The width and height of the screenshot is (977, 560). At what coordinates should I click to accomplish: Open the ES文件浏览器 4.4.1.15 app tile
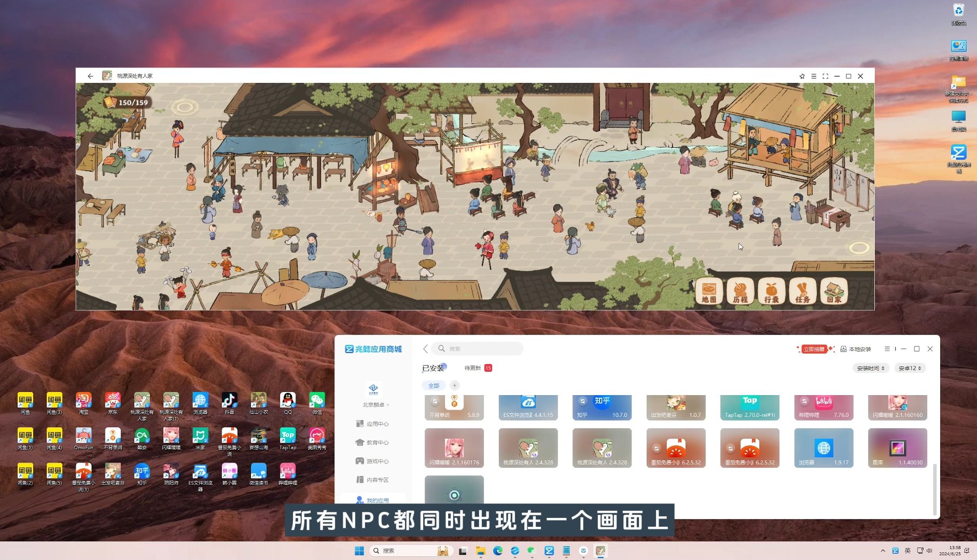[528, 408]
